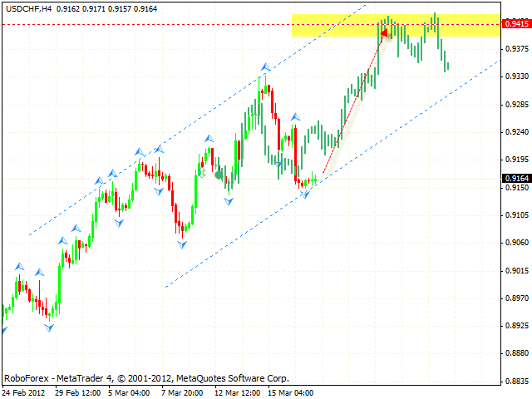This screenshot has width=532, height=399.
Task: Click the blue dashed lower channel line
Action: [x=249, y=243]
